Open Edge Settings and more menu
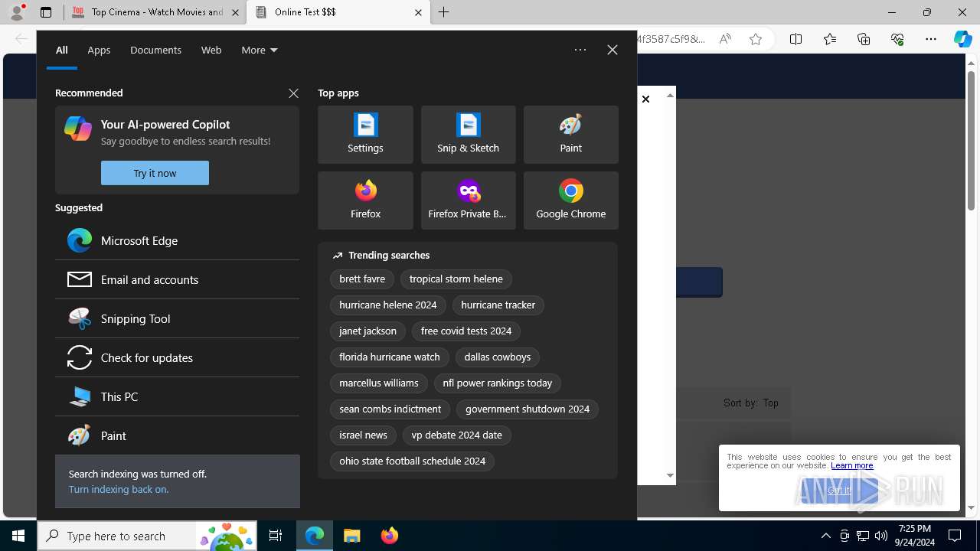The width and height of the screenshot is (980, 551). [931, 39]
